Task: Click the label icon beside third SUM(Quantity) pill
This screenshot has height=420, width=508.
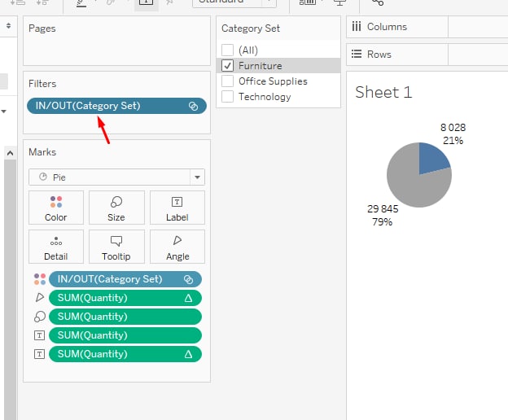Action: tap(40, 335)
